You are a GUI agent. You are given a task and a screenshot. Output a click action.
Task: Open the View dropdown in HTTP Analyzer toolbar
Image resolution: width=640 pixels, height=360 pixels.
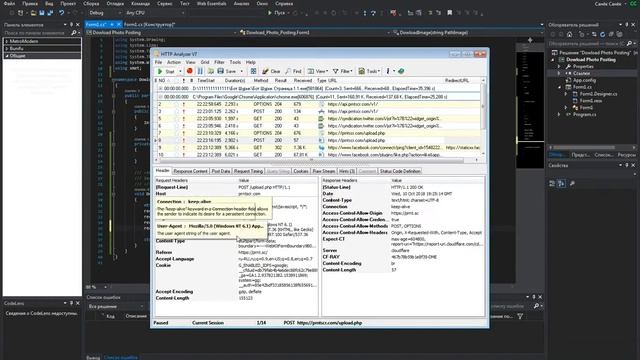click(x=317, y=71)
